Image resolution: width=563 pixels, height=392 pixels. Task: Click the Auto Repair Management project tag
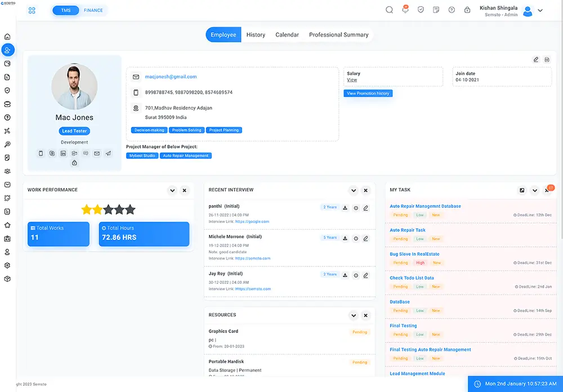(186, 155)
